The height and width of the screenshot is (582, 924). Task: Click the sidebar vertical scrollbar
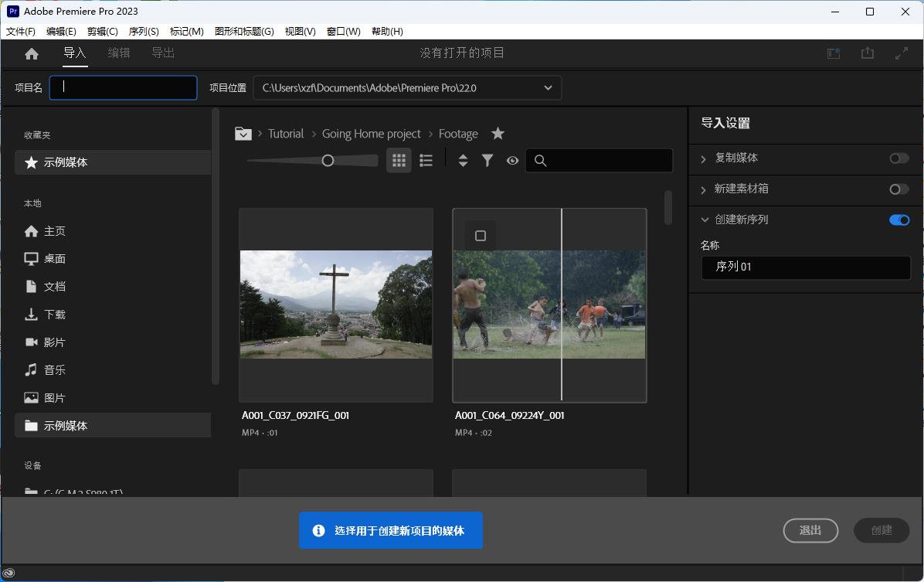(216, 246)
